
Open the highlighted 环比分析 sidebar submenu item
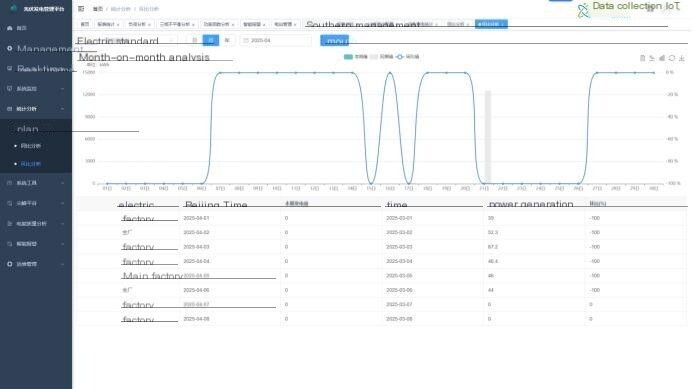31,164
